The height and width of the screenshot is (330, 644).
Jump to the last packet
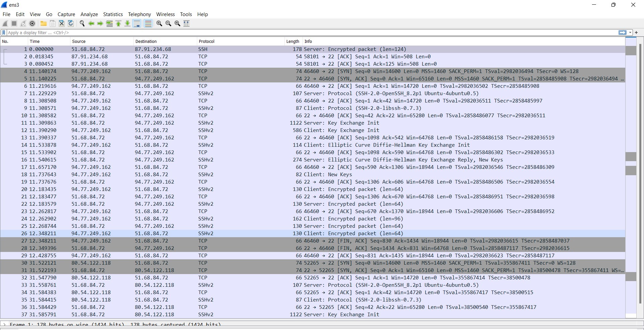pyautogui.click(x=127, y=23)
